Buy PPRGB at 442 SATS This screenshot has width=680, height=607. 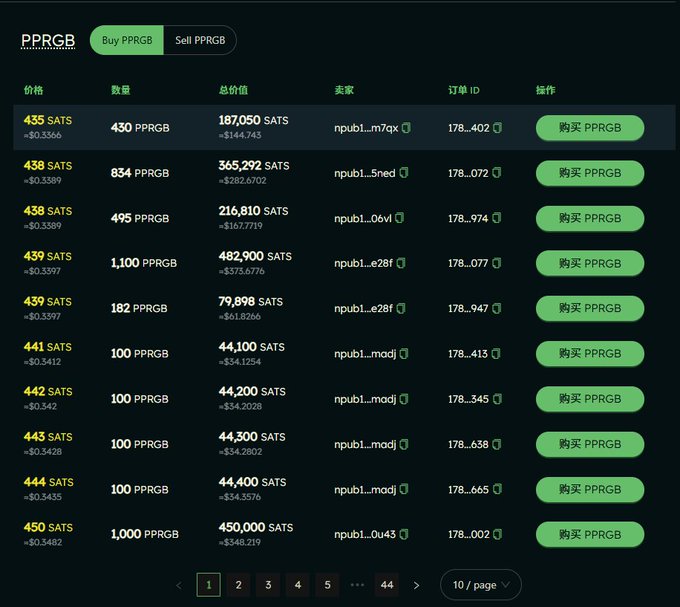(x=590, y=399)
